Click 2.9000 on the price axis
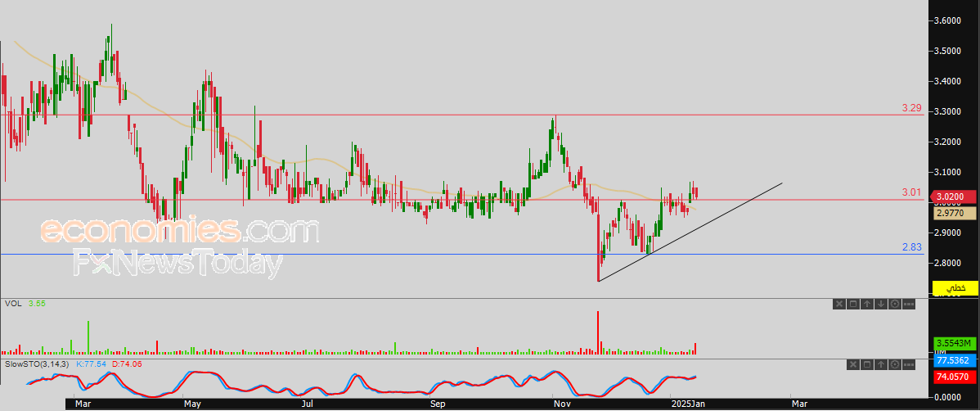The image size is (980, 411). [947, 233]
